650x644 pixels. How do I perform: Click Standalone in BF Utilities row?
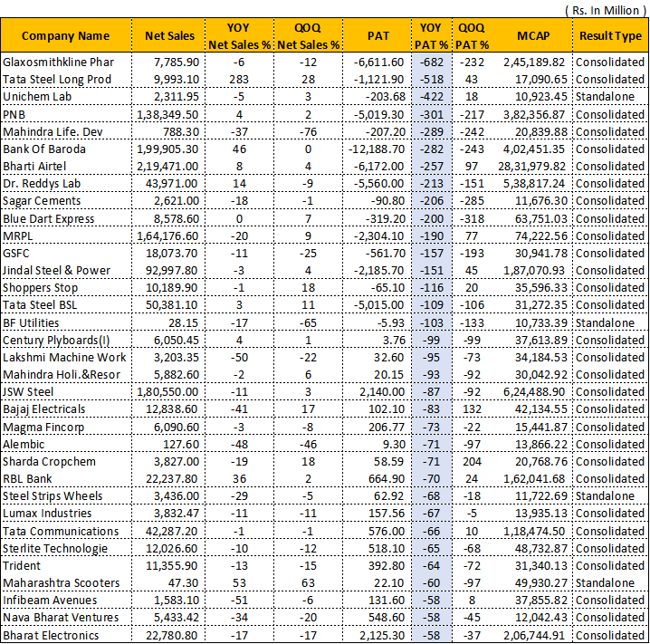[x=605, y=323]
